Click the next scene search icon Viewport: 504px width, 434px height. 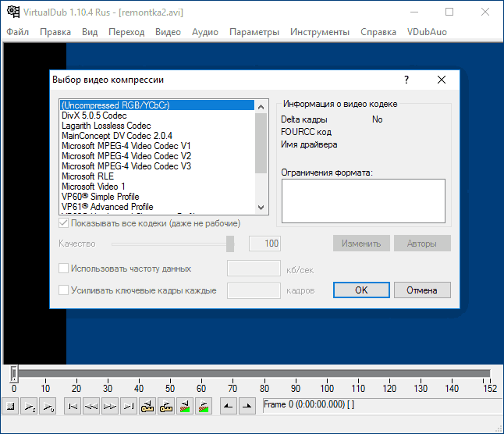coord(204,406)
